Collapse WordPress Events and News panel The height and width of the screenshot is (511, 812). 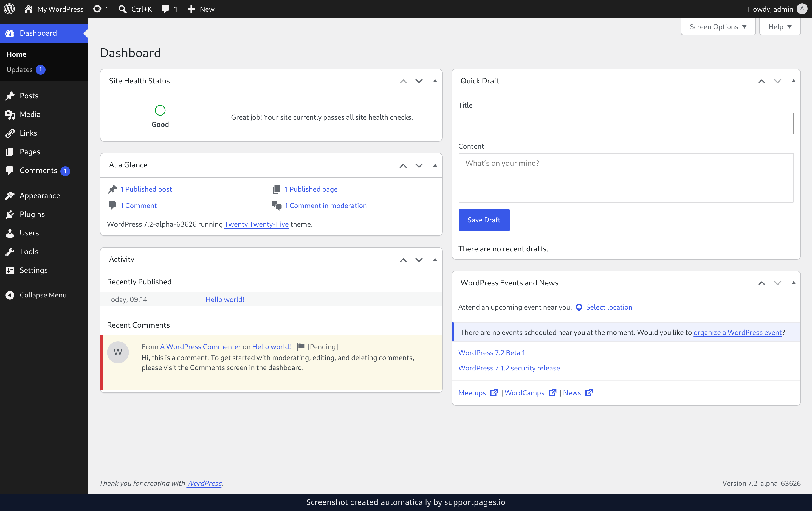pos(793,283)
